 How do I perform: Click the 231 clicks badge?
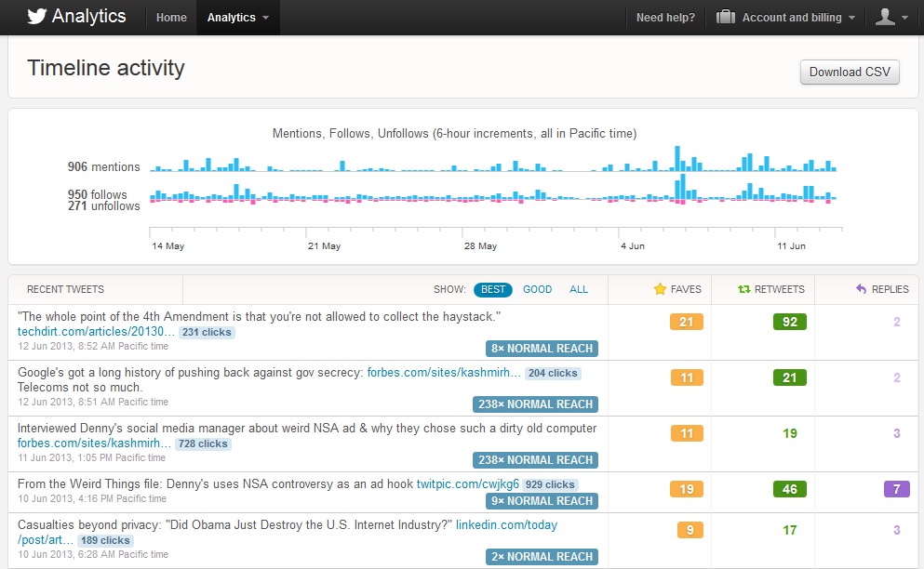207,332
